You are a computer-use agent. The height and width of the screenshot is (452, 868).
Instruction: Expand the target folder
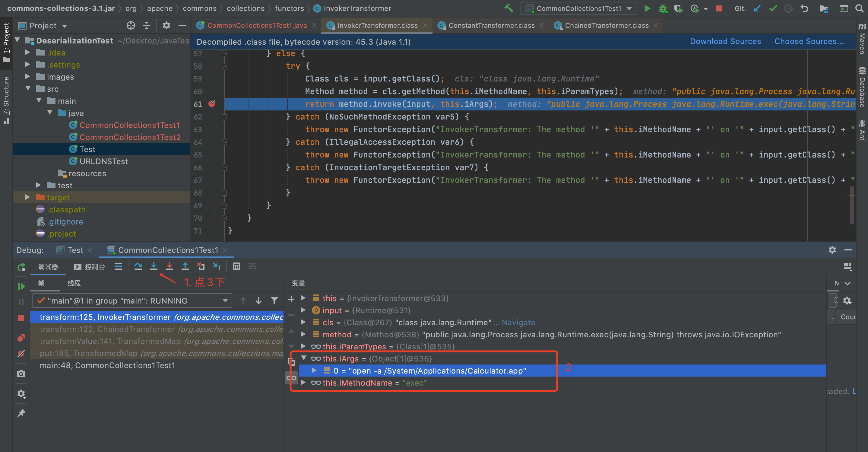28,197
